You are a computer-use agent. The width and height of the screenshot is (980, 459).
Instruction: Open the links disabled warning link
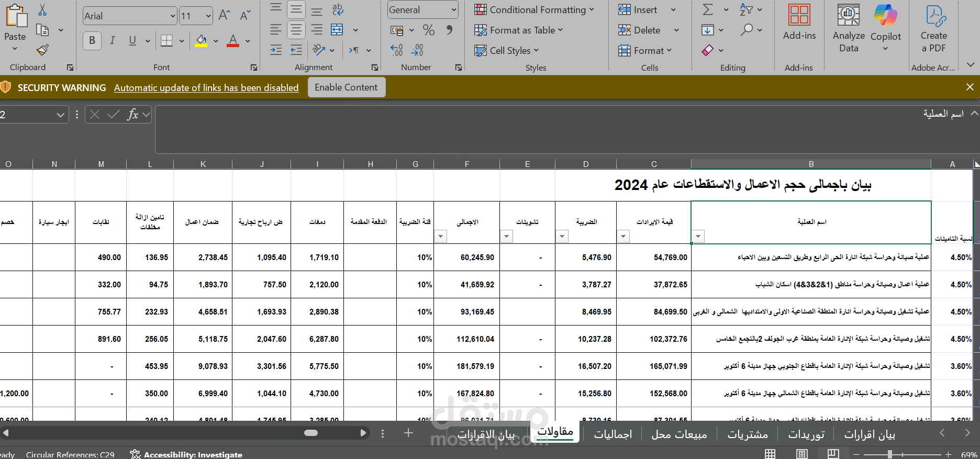(206, 88)
